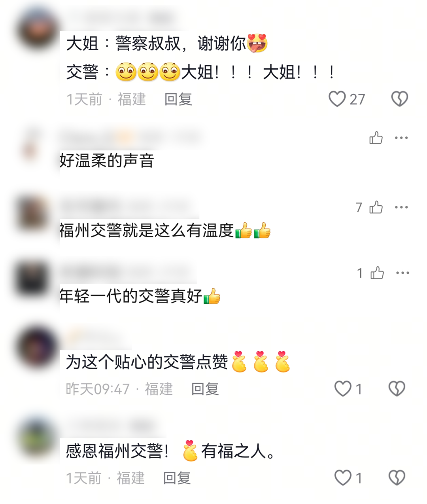This screenshot has width=427, height=504.
Task: Reply to the 感恩福州交警 comment
Action: tap(177, 478)
